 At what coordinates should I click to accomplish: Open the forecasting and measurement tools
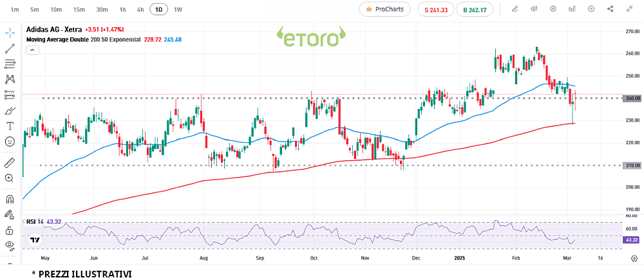(x=10, y=95)
